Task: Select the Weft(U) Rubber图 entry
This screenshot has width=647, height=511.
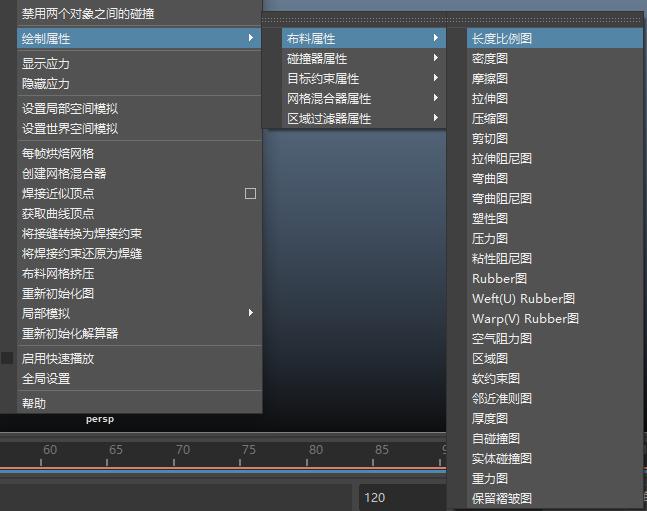Action: click(523, 298)
